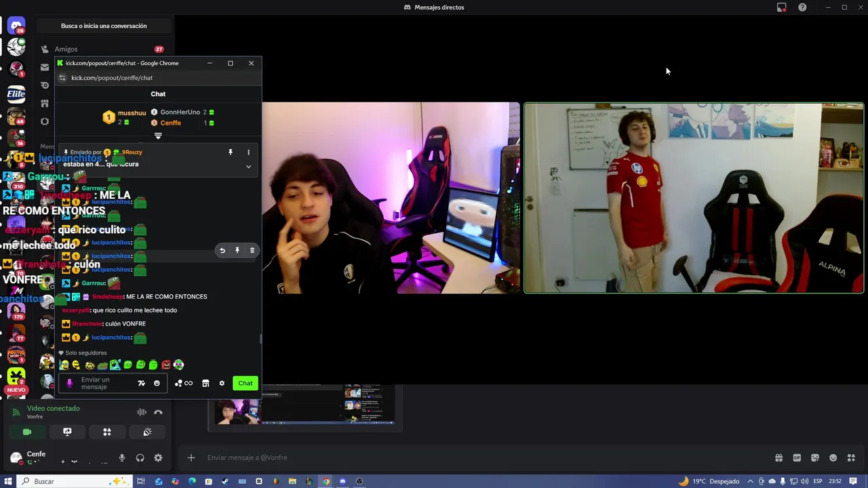Click plus attach button next to message box
The image size is (868, 488).
tap(191, 457)
